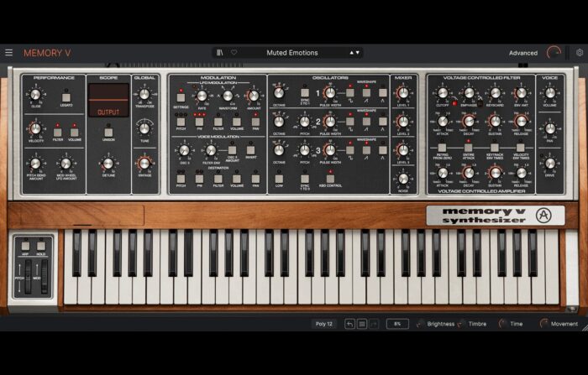Toggle the Arp button

coord(25,246)
